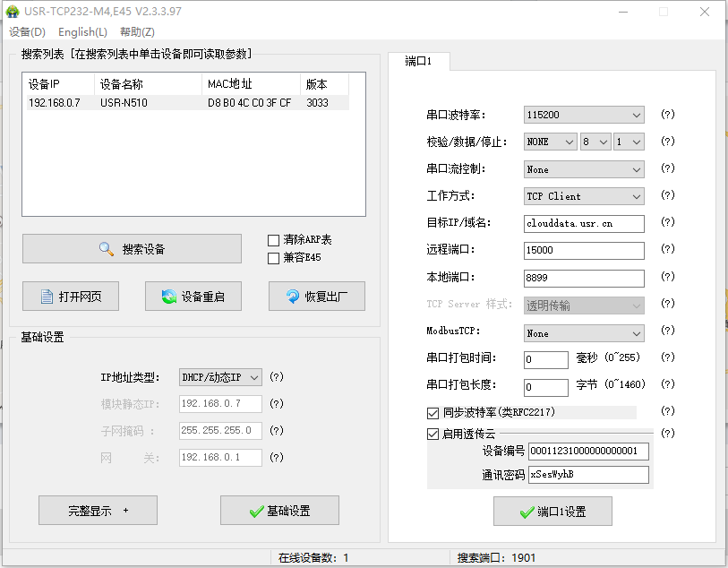Uncheck 同步波特率(类RFC2217) checkbox

pyautogui.click(x=433, y=413)
